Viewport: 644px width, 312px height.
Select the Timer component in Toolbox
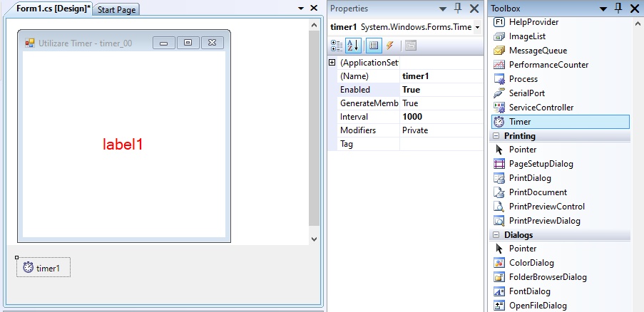point(520,122)
